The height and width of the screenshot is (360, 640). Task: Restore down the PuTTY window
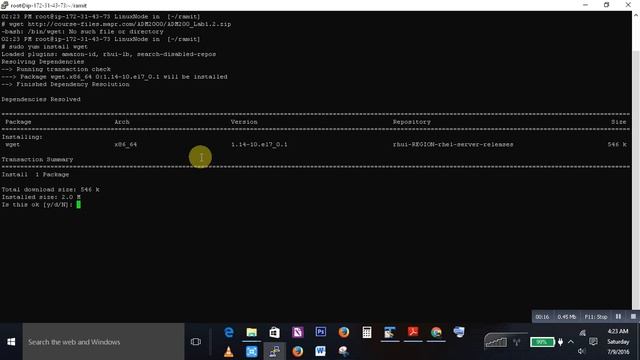pyautogui.click(x=607, y=5)
